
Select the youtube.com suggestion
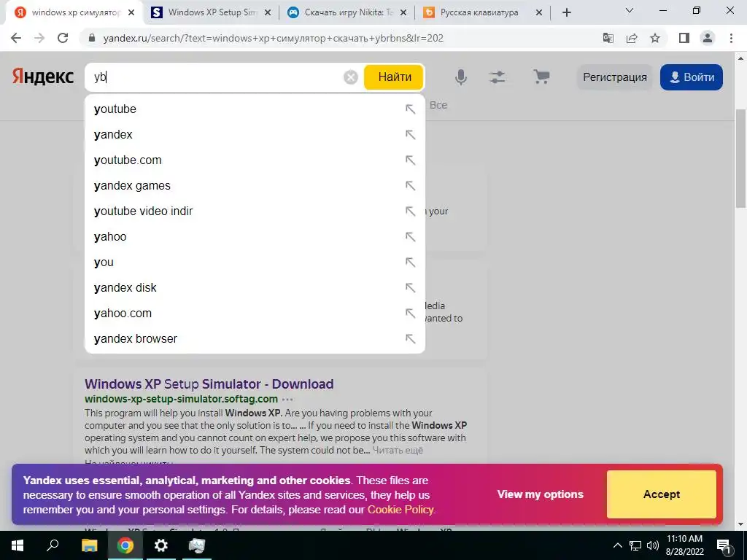pyautogui.click(x=255, y=160)
